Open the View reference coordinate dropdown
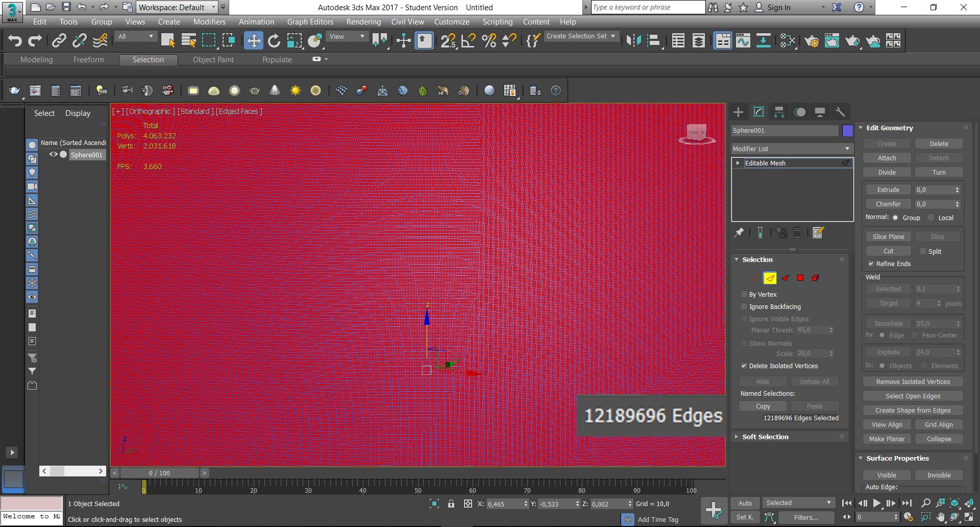The width and height of the screenshot is (980, 527). [347, 37]
